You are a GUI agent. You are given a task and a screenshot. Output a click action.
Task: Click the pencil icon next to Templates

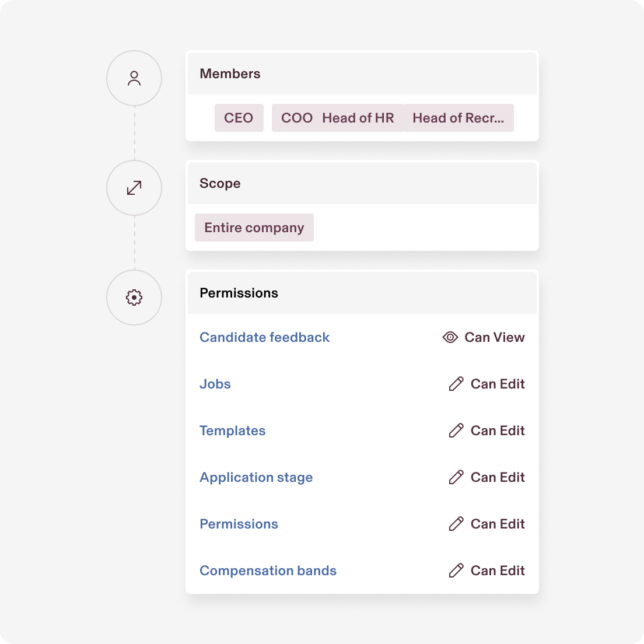click(x=456, y=430)
